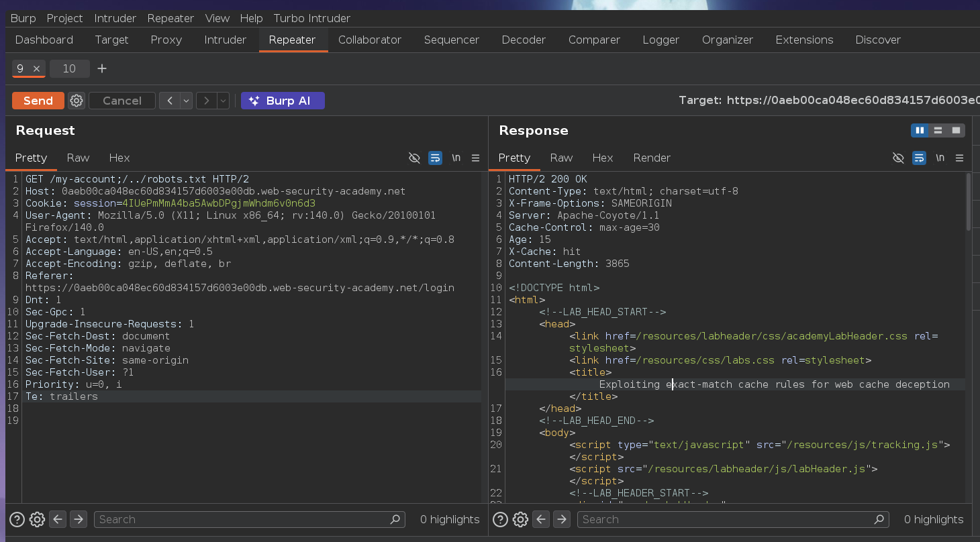The width and height of the screenshot is (980, 542).
Task: Add a new Repeater tab
Action: 102,68
